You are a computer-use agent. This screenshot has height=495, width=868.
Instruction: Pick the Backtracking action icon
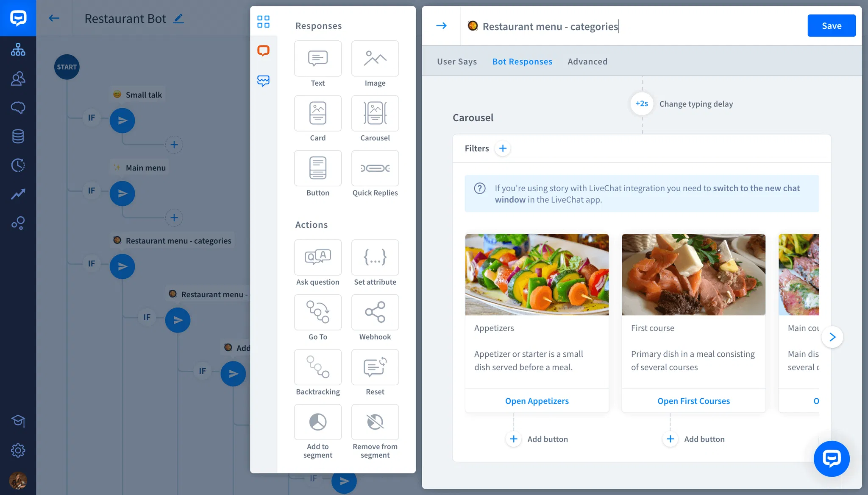click(x=317, y=367)
